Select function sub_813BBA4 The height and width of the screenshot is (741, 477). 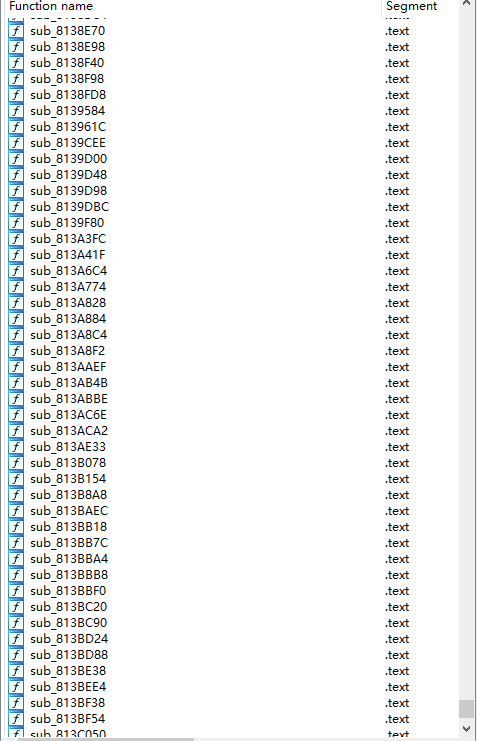(x=69, y=559)
